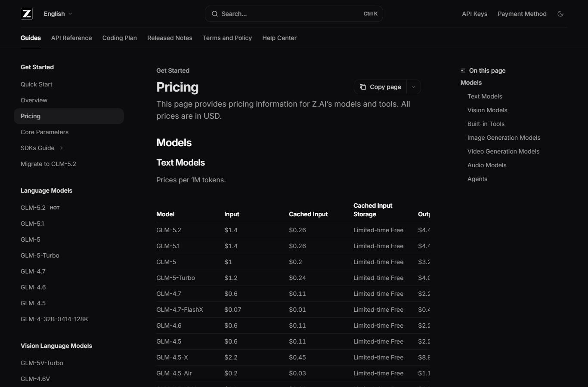This screenshot has width=588, height=387.
Task: Click the Text Models heading
Action: click(x=180, y=163)
